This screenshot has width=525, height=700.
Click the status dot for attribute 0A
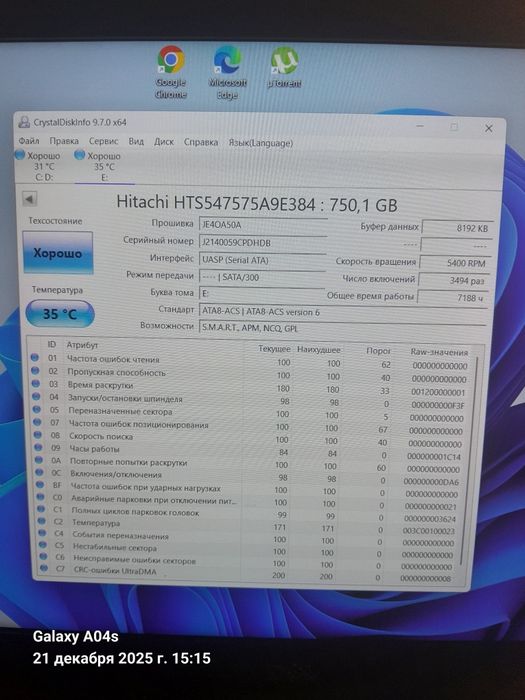point(39,459)
